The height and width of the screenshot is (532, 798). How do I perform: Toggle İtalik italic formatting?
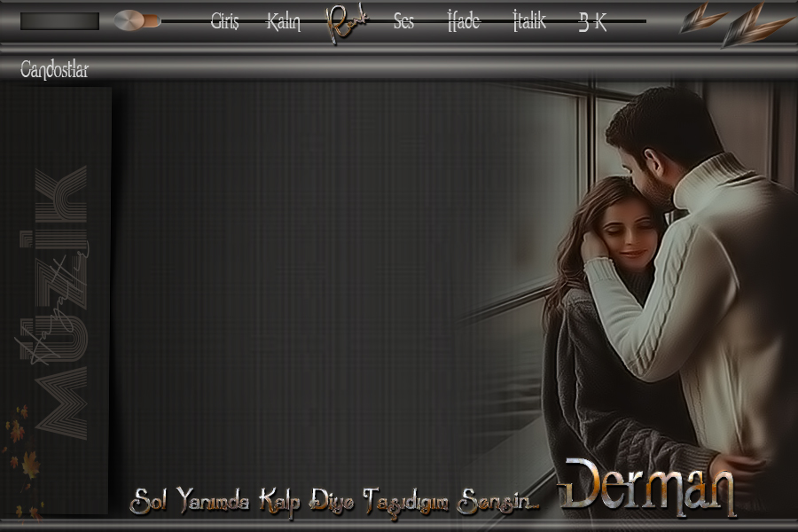pyautogui.click(x=529, y=21)
